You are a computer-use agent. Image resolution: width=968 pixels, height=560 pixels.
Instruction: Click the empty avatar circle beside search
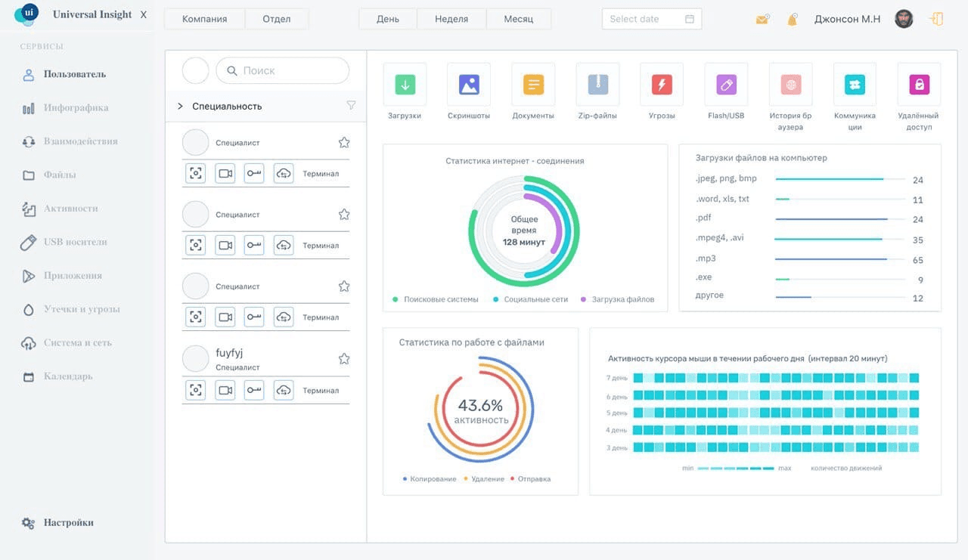point(195,70)
